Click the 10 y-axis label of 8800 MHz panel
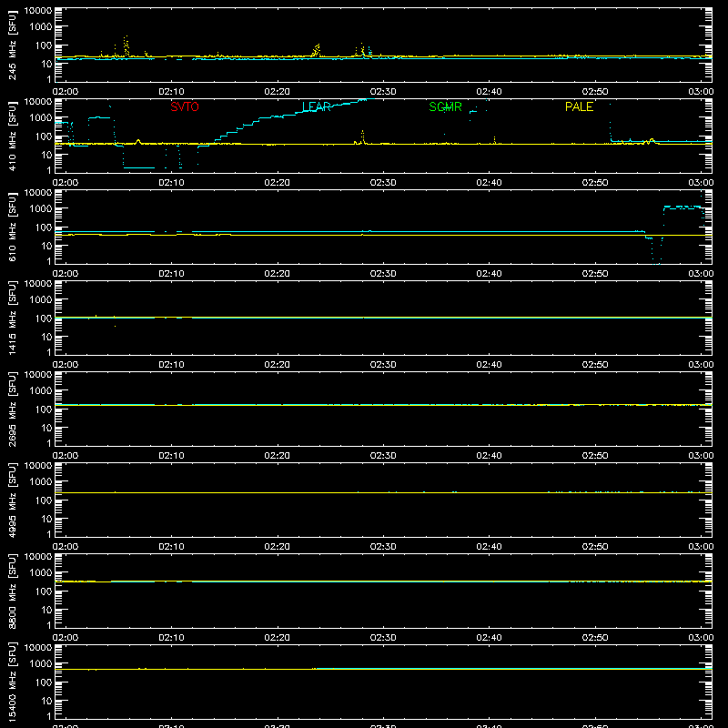 pyautogui.click(x=46, y=610)
